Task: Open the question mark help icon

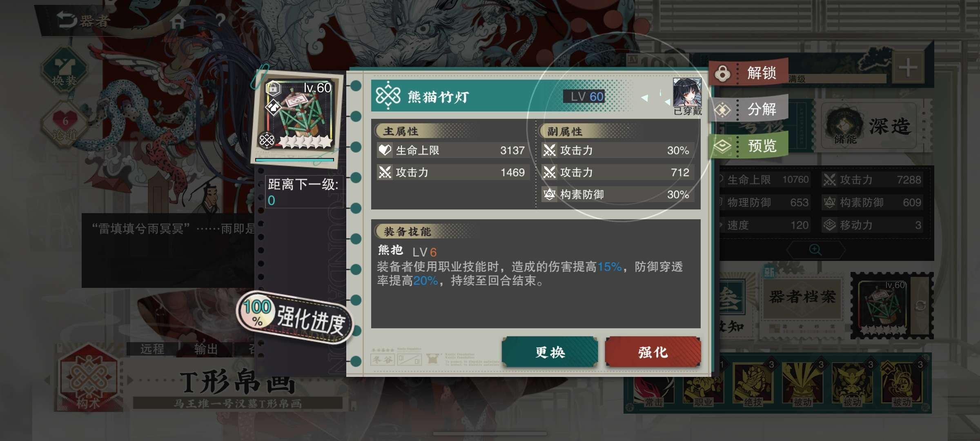Action: coord(220,20)
